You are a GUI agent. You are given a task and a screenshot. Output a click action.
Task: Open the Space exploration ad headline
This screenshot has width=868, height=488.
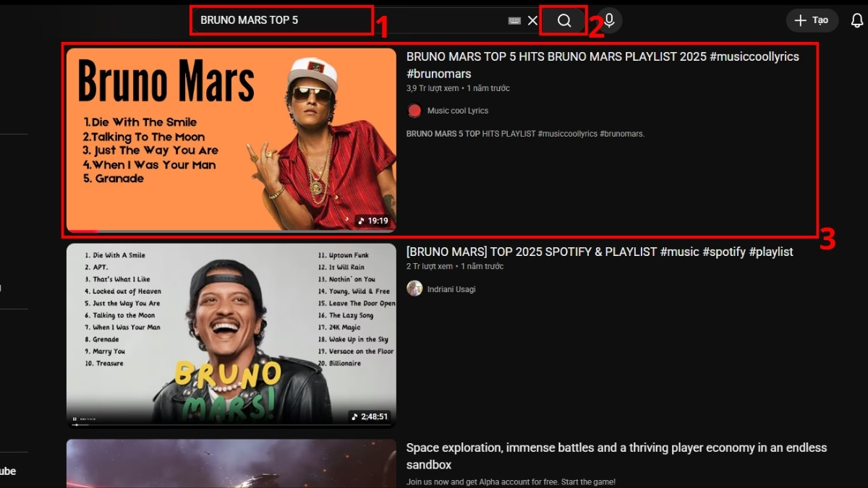click(x=616, y=456)
